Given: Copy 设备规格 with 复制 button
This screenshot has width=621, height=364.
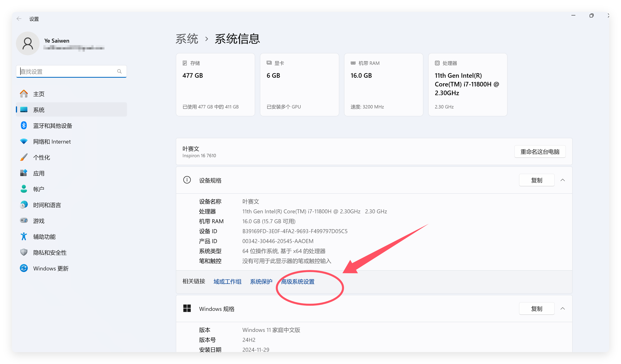Looking at the screenshot, I should point(537,180).
